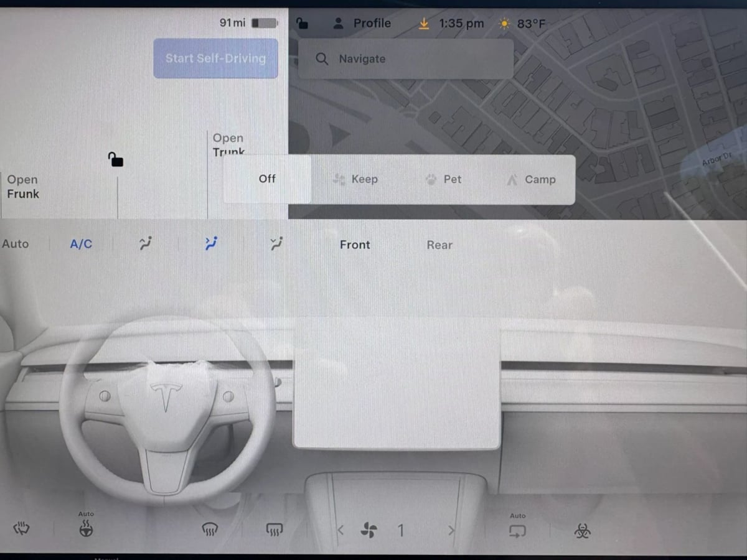Tap the fan speed value 1
The image size is (747, 560).
(x=401, y=531)
